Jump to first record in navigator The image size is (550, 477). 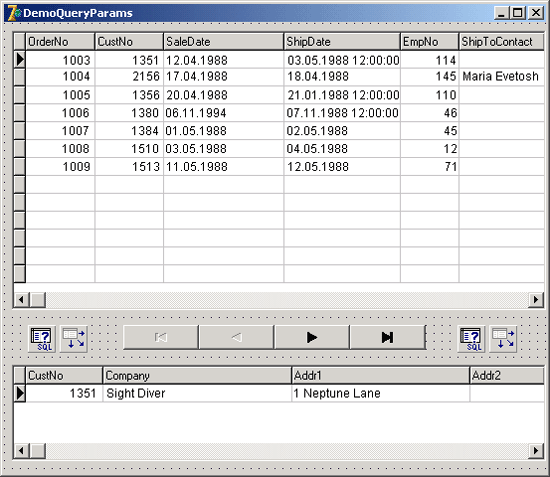(x=161, y=337)
